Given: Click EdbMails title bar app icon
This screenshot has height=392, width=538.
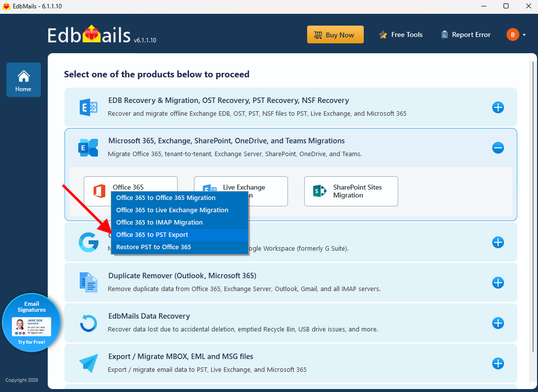Looking at the screenshot, I should [x=6, y=6].
